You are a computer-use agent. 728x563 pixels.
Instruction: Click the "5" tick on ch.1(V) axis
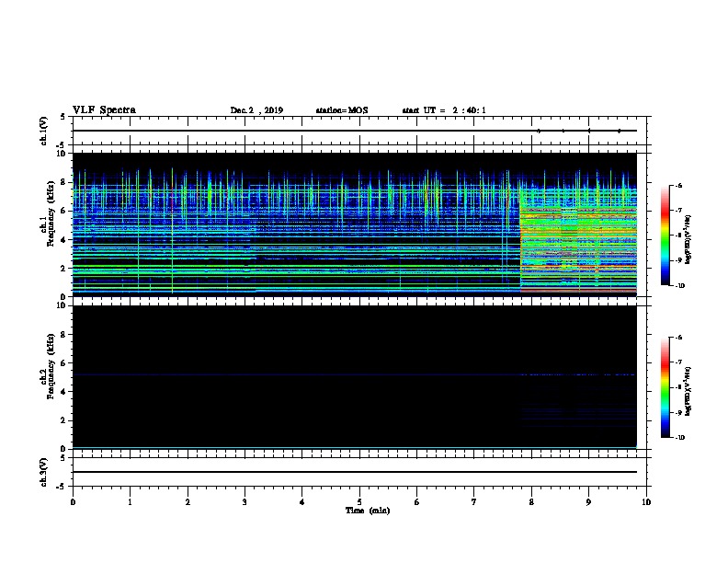click(64, 117)
